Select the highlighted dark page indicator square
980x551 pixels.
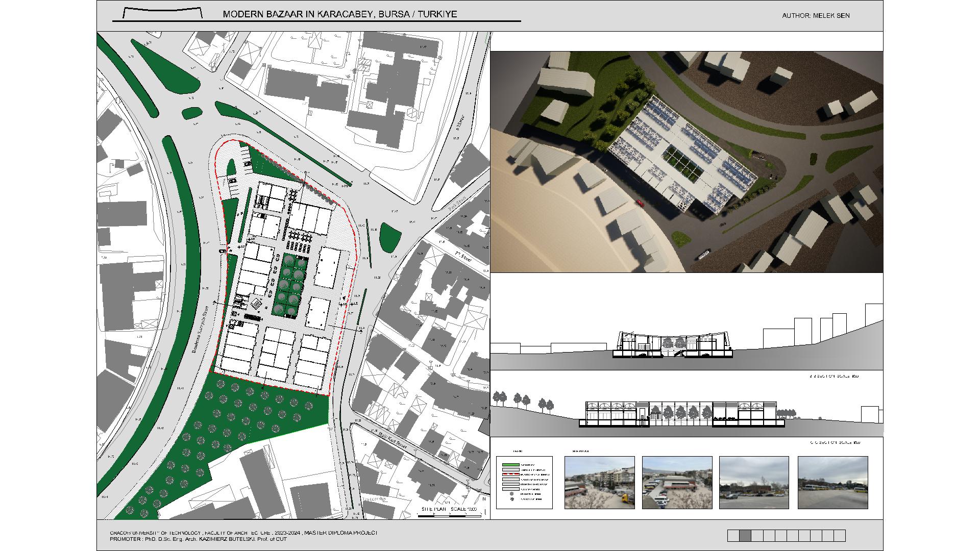[745, 535]
